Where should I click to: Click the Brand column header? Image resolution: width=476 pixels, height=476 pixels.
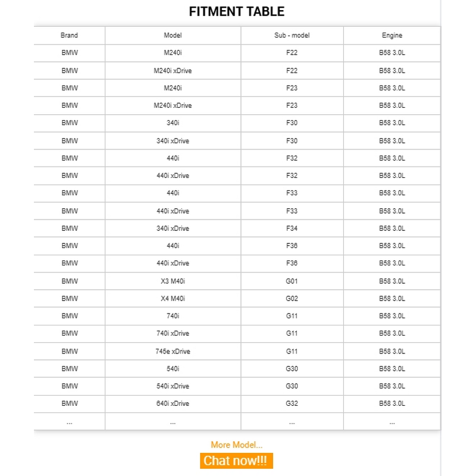pyautogui.click(x=69, y=36)
